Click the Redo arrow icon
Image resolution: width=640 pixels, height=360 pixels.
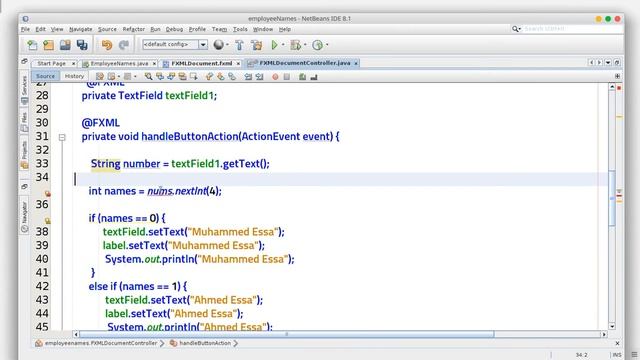[x=124, y=45]
